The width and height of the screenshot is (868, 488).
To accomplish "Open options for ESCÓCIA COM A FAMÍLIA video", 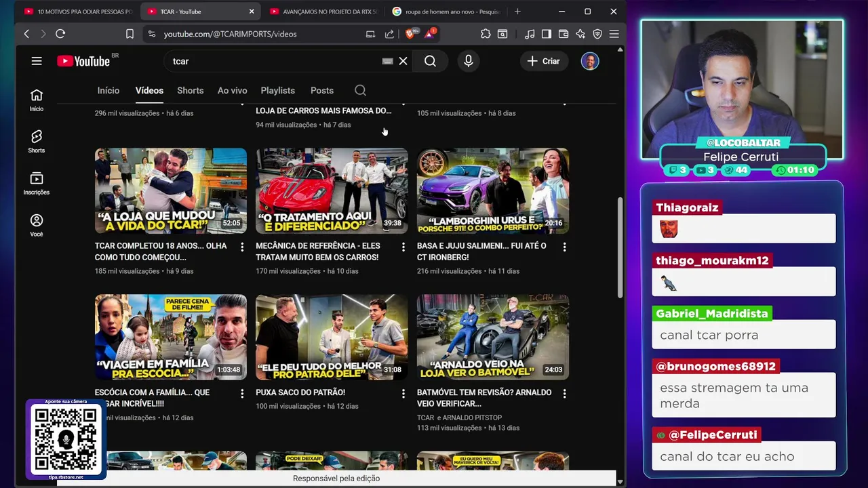I will pyautogui.click(x=242, y=394).
